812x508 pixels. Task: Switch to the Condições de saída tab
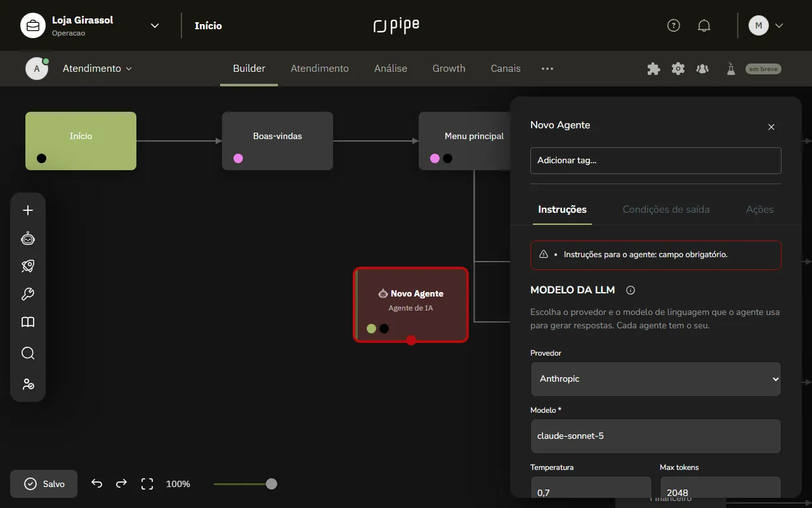tap(666, 210)
